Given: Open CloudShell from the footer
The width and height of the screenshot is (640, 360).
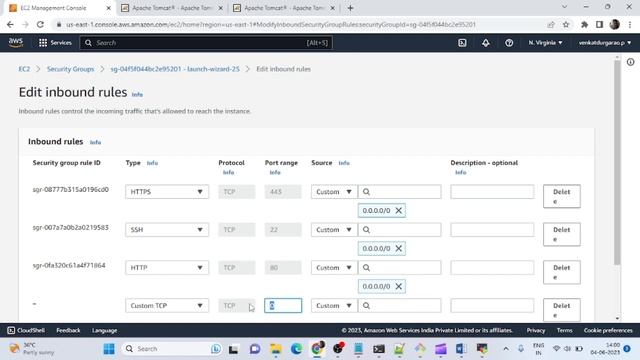Looking at the screenshot, I should point(26,330).
